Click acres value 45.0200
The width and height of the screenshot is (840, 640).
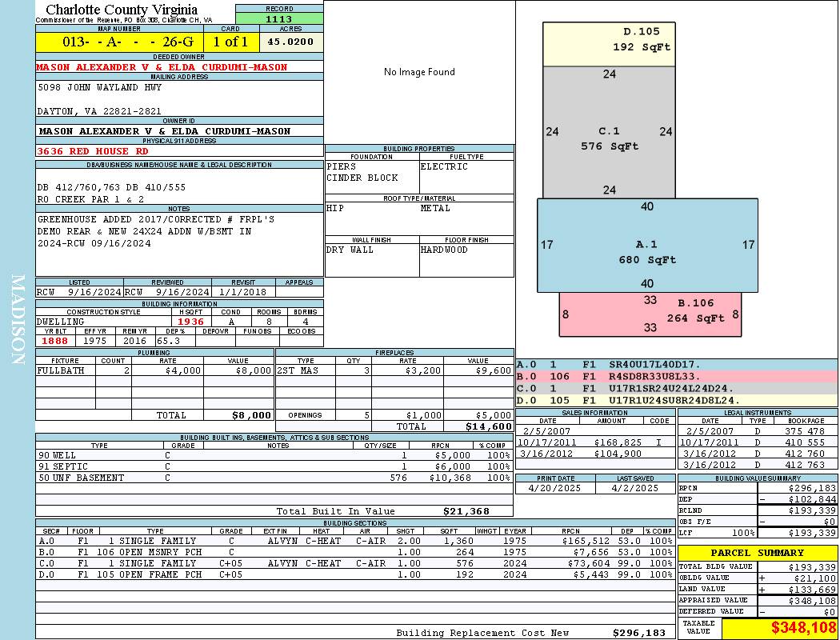point(290,42)
